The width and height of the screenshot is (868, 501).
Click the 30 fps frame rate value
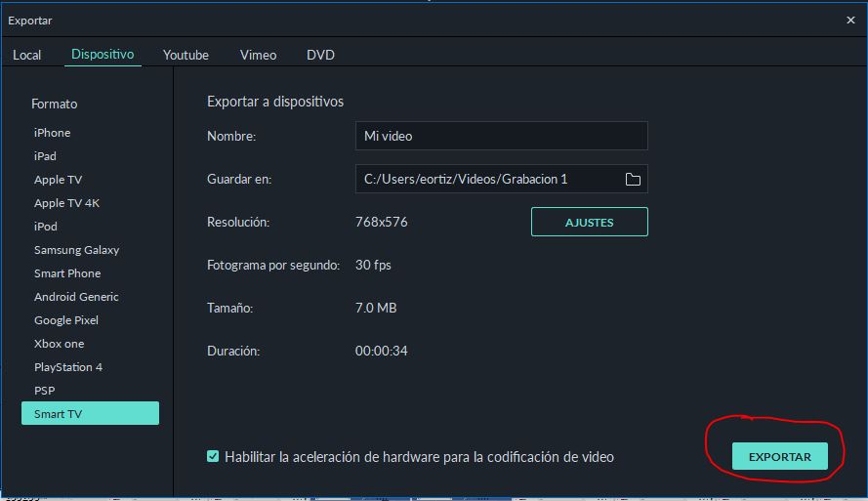pyautogui.click(x=373, y=265)
